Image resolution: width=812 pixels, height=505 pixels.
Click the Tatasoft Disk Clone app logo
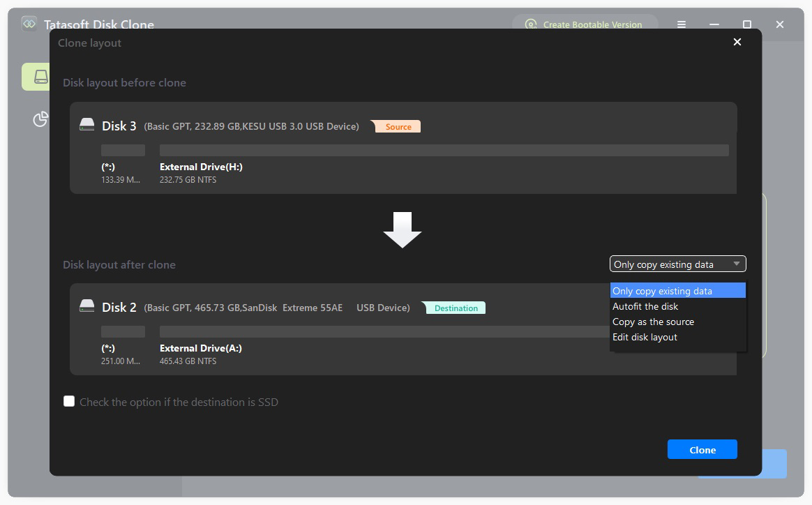(29, 23)
